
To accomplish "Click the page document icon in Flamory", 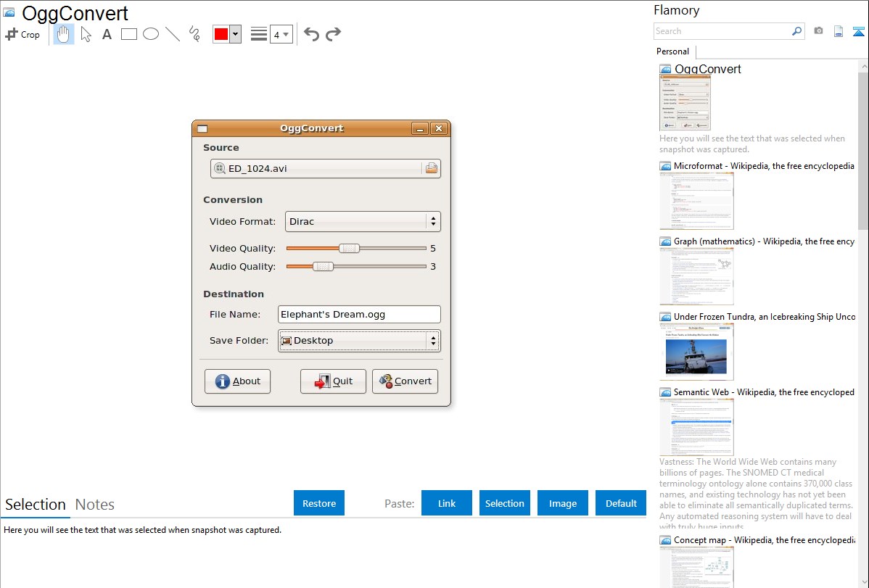I will [839, 31].
